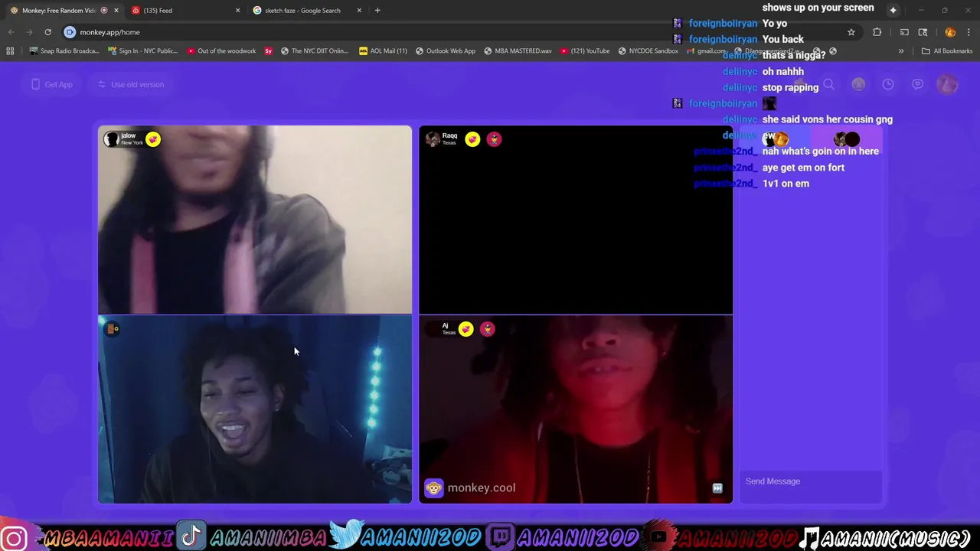980x551 pixels.
Task: Go forward to the next page
Action: coord(29,32)
